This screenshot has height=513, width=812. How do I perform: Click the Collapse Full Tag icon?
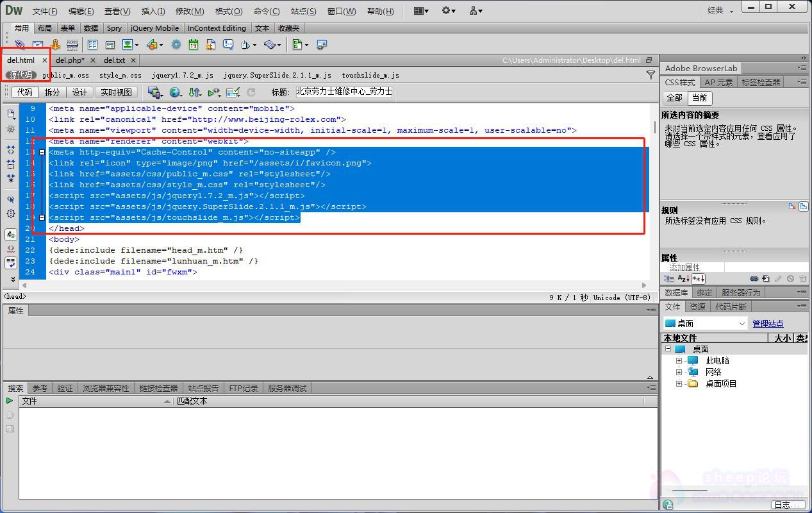11,149
